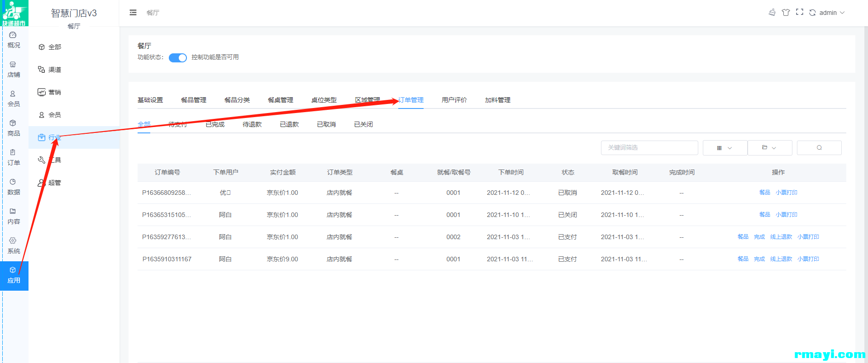Image resolution: width=868 pixels, height=363 pixels.
Task: Filter orders by 已取消
Action: click(326, 124)
